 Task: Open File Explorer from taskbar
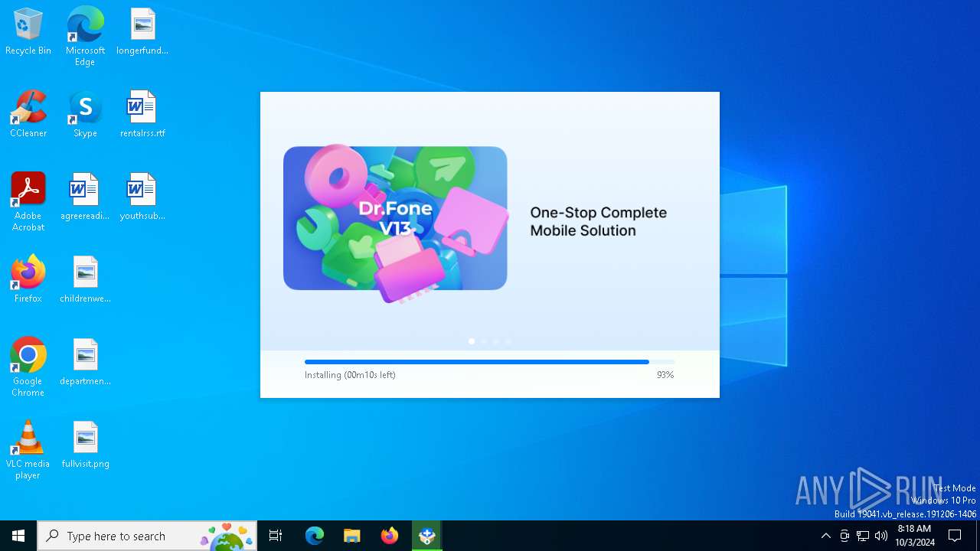tap(351, 536)
